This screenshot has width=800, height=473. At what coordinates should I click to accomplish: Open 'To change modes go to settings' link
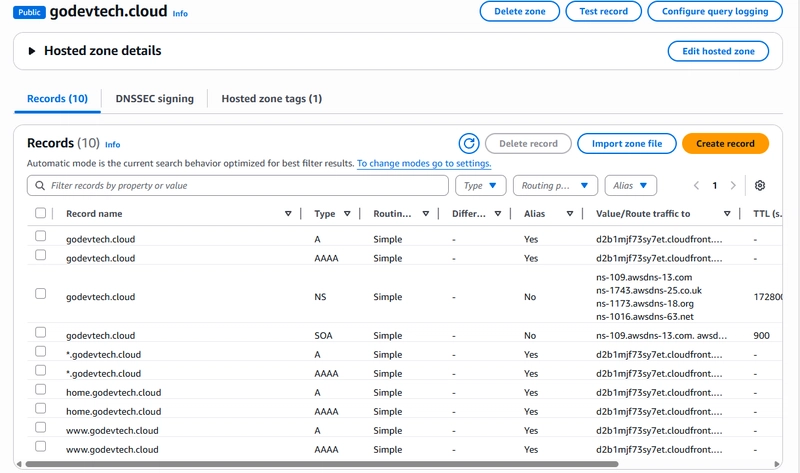point(424,163)
